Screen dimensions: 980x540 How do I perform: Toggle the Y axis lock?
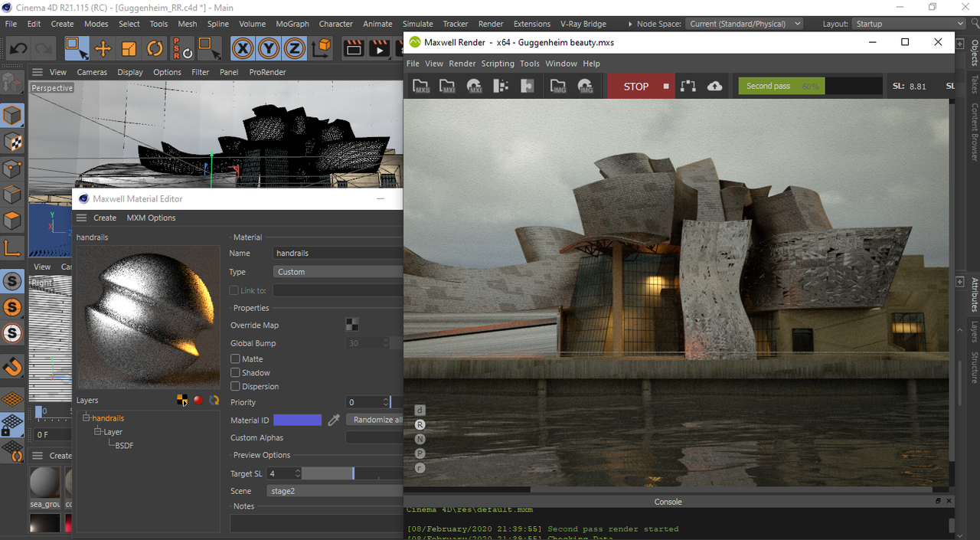269,49
